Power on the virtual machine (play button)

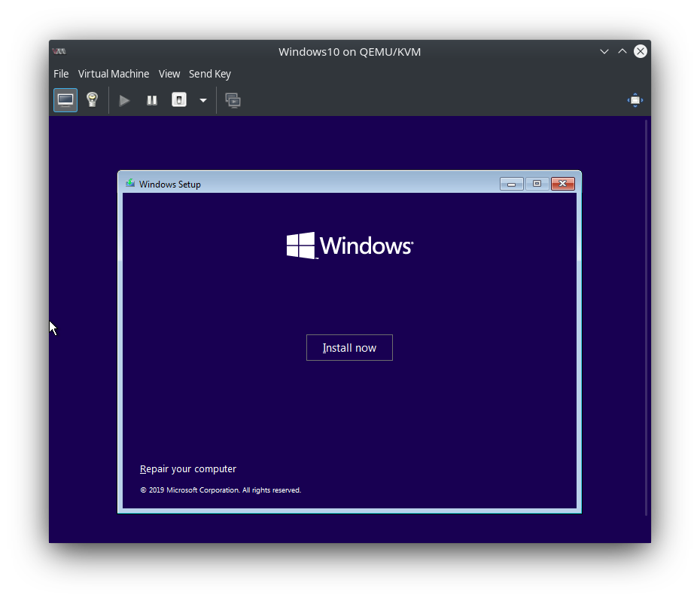124,100
